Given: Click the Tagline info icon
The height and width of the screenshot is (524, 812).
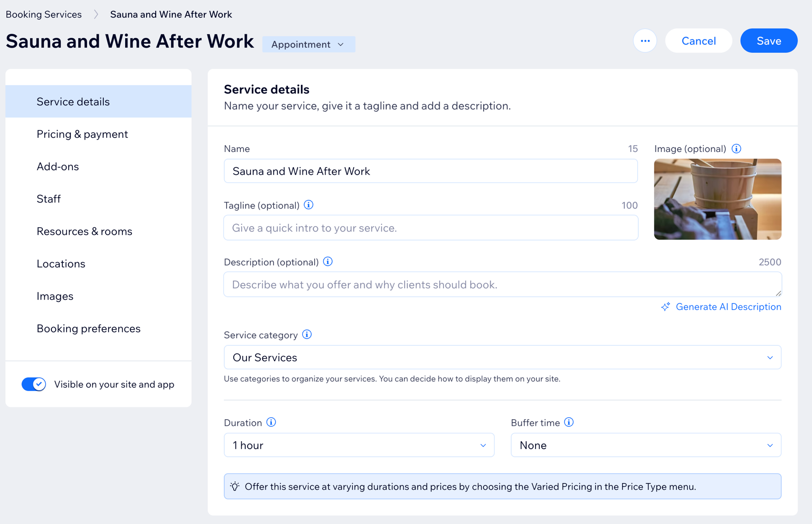Looking at the screenshot, I should (308, 205).
